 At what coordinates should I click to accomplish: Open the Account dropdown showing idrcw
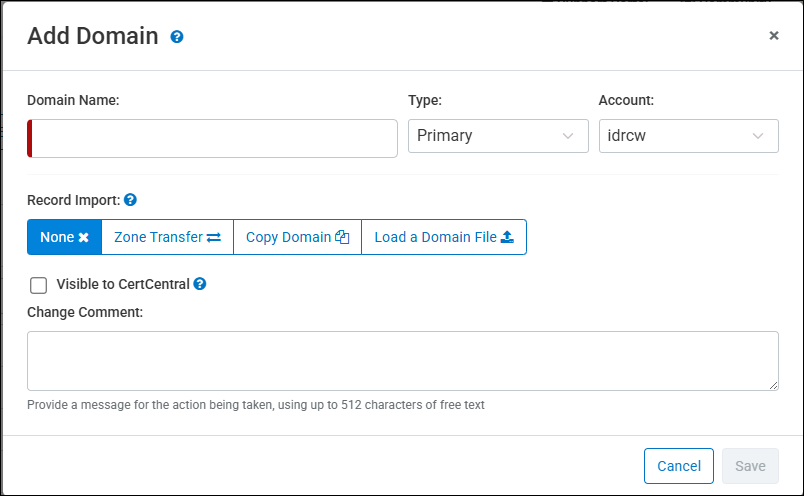[x=688, y=136]
